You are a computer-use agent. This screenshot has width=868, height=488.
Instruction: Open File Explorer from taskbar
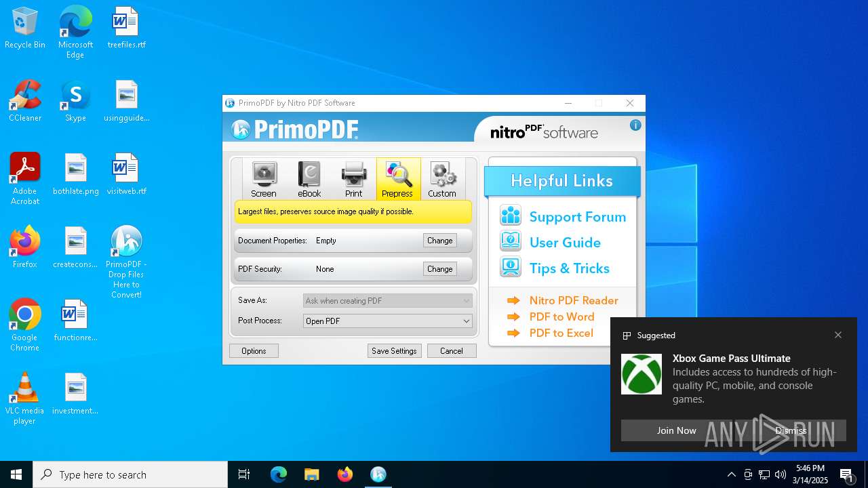coord(312,474)
